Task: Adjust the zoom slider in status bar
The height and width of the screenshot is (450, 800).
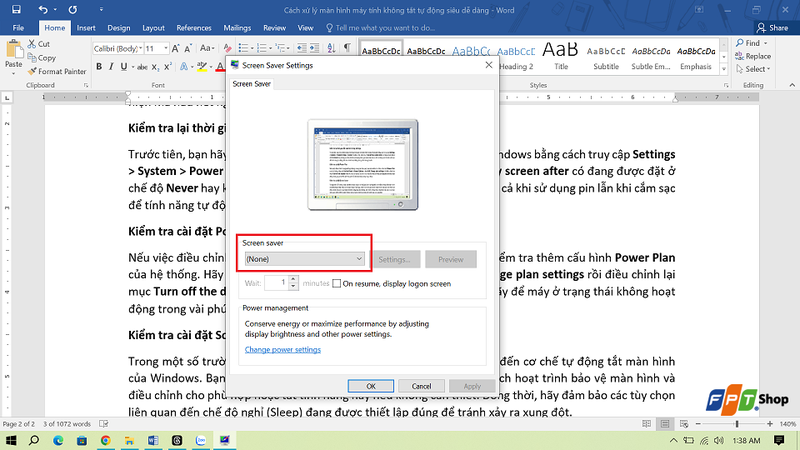Action: click(736, 424)
